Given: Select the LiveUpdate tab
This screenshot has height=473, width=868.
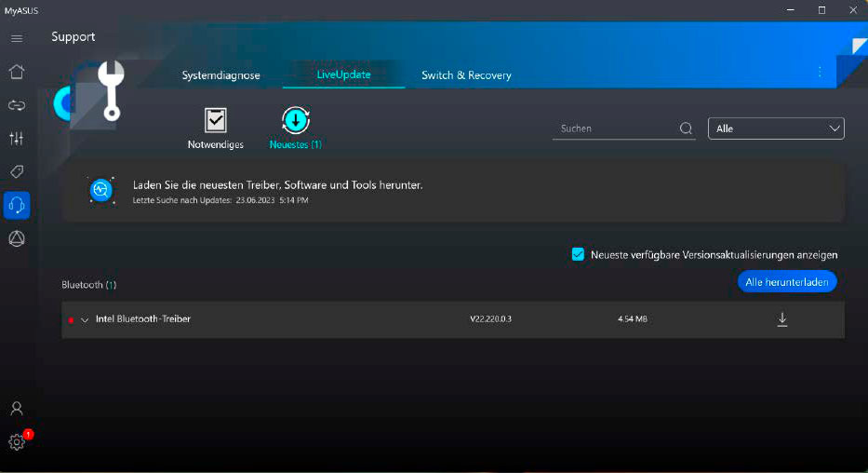Looking at the screenshot, I should coord(344,74).
